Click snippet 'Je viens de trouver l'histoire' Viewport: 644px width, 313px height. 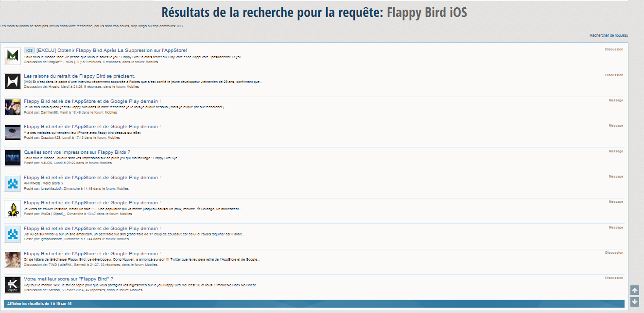(x=133, y=208)
